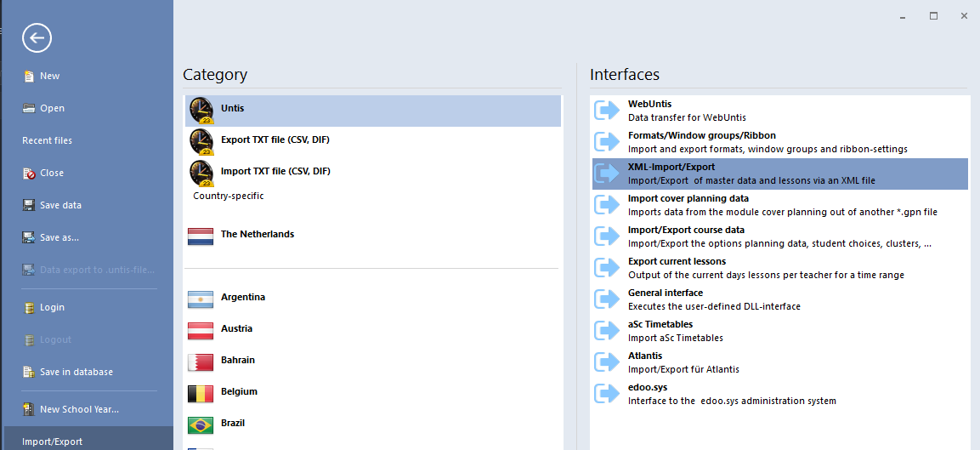Click the Import cover planning data arrow icon
The height and width of the screenshot is (450, 980).
point(606,205)
